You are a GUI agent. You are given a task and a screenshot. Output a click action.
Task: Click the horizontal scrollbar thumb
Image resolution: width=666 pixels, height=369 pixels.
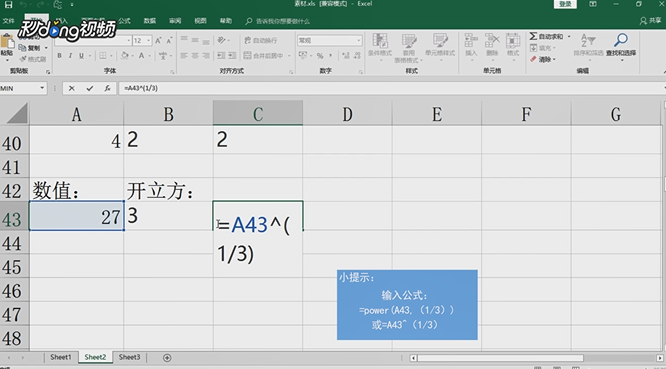tap(500, 358)
